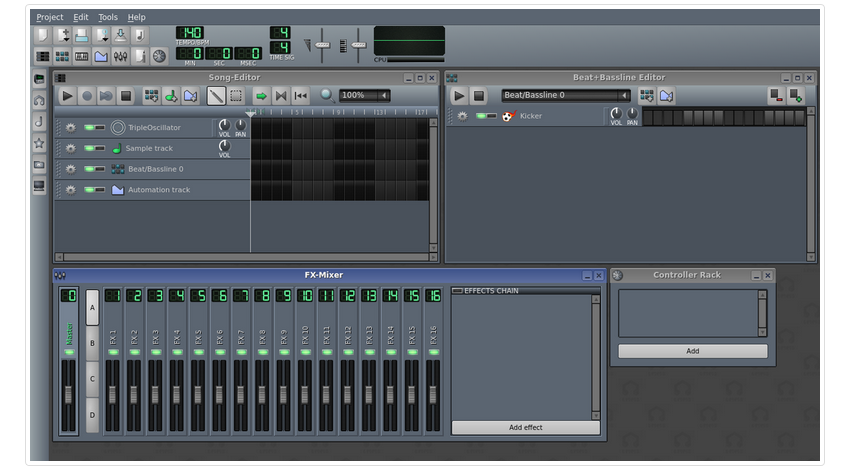
Task: Stop playback in Song-Editor
Action: [126, 96]
